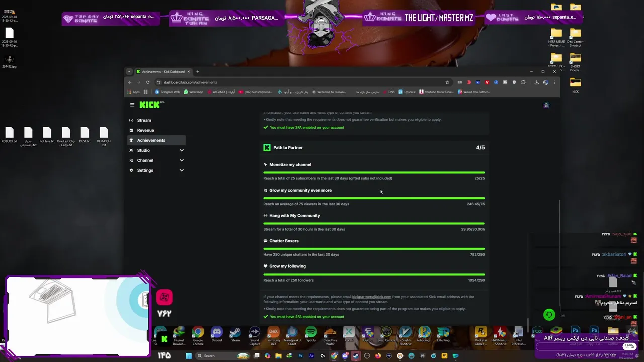Open a new Chrome tab

pyautogui.click(x=198, y=71)
